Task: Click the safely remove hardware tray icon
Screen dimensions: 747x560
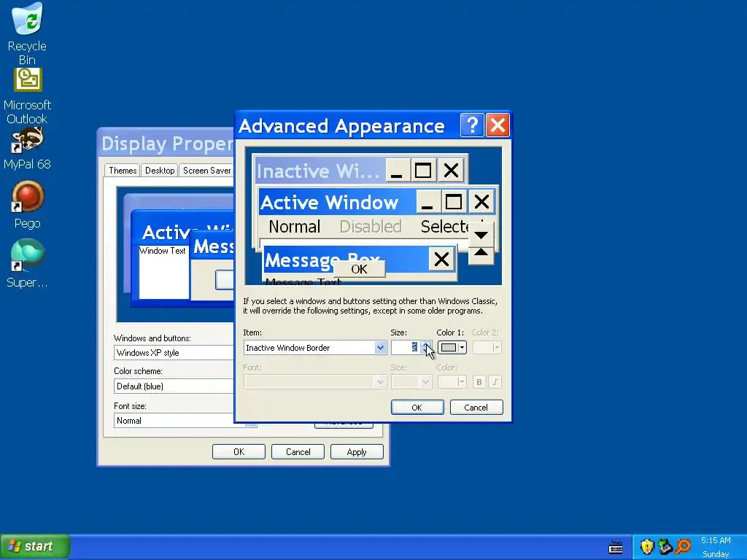Action: click(x=665, y=547)
